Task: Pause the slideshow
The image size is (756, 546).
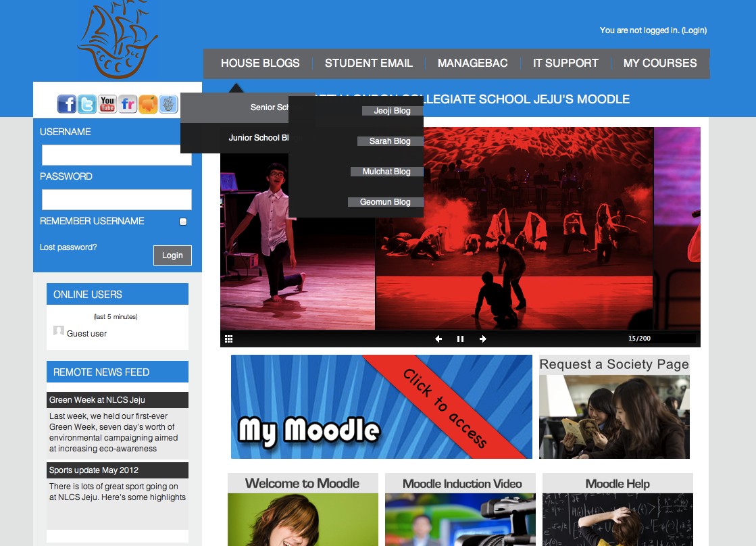Action: (x=461, y=339)
